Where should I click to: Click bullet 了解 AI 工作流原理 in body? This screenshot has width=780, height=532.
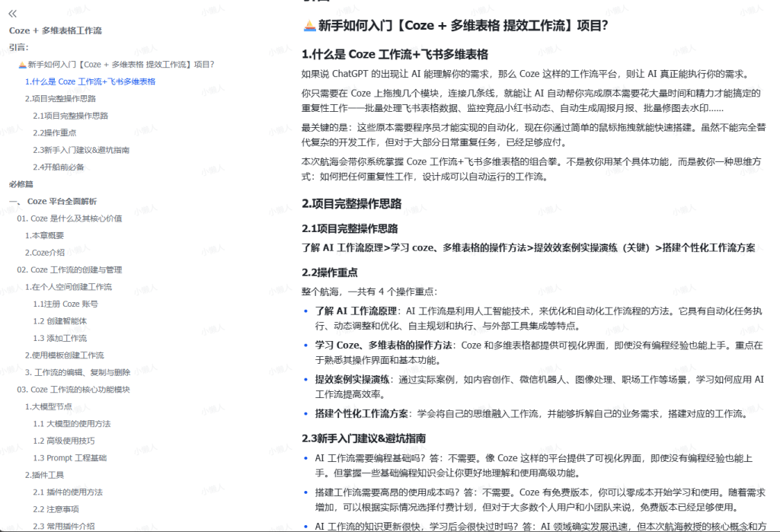[x=539, y=318]
